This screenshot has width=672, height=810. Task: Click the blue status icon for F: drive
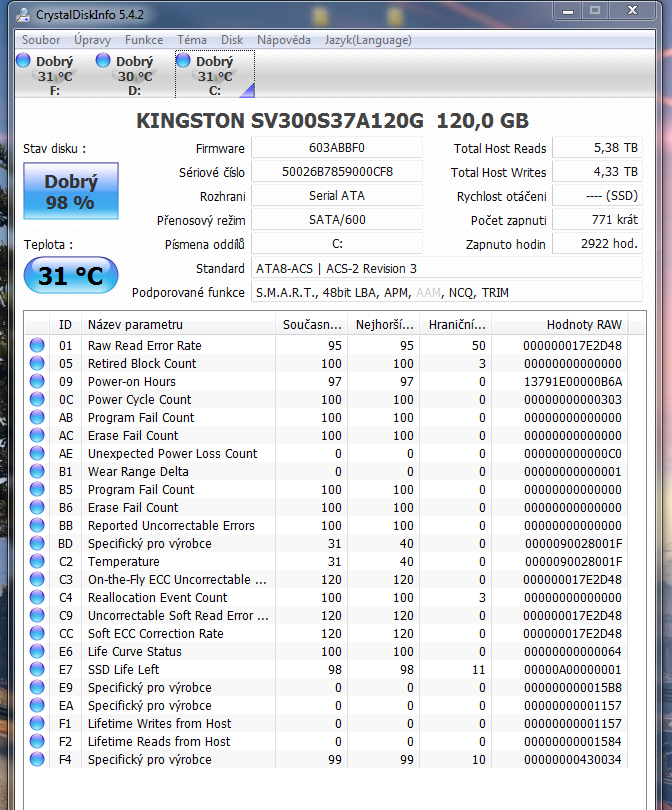pos(23,60)
